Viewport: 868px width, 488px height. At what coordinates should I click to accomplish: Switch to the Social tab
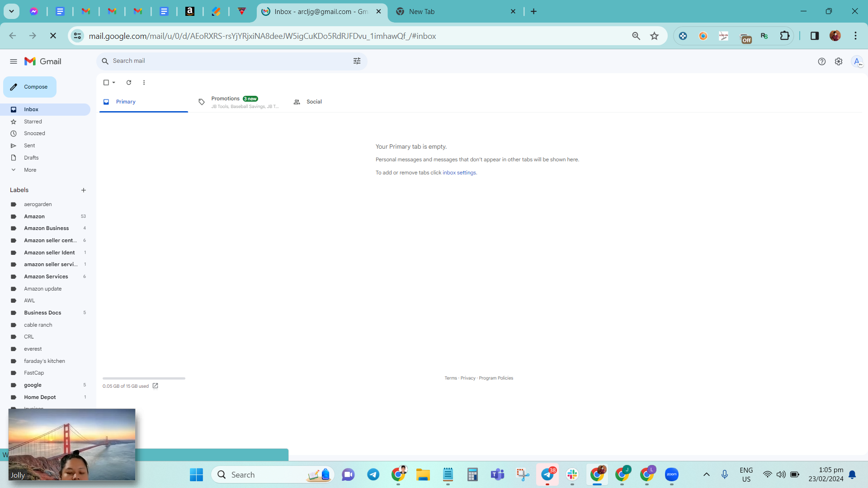334,102
